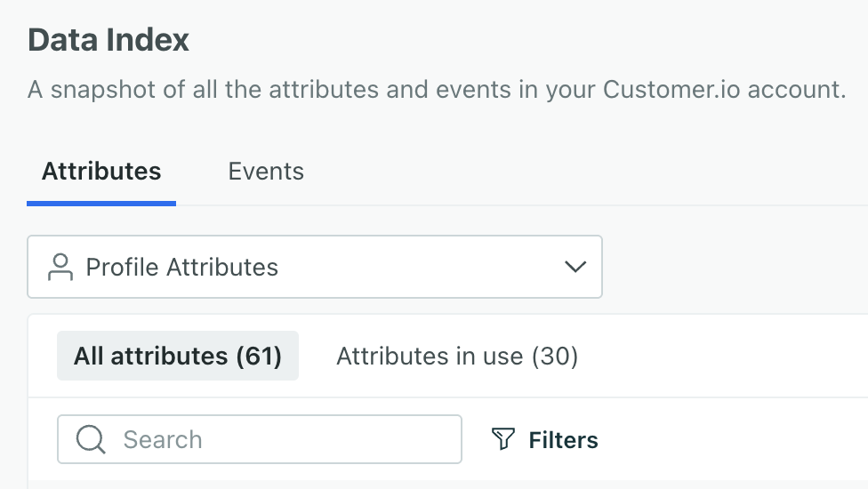The image size is (868, 489).
Task: Click the funnel icon next to Filters
Action: pyautogui.click(x=503, y=439)
